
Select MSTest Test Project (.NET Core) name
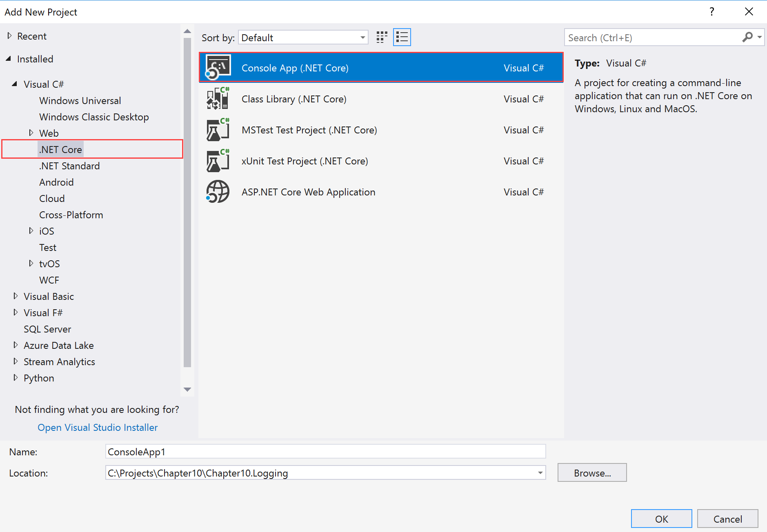[x=309, y=130]
